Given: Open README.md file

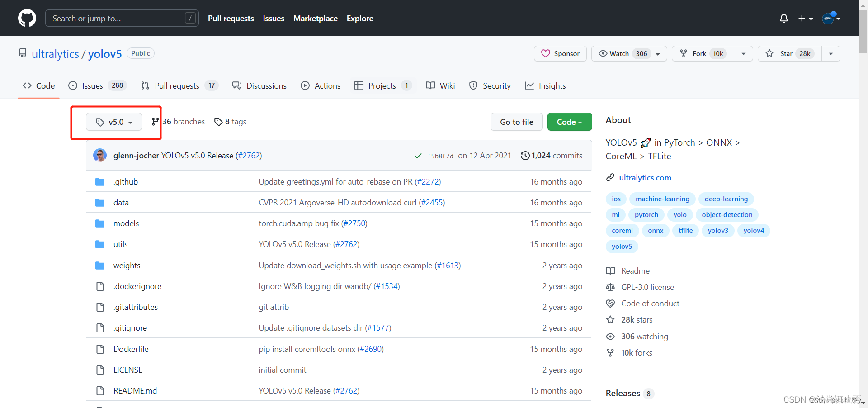Looking at the screenshot, I should (135, 390).
